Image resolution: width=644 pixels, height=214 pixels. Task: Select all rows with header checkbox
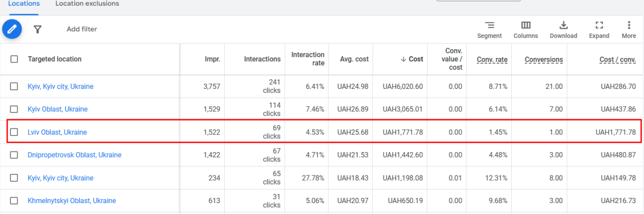14,59
